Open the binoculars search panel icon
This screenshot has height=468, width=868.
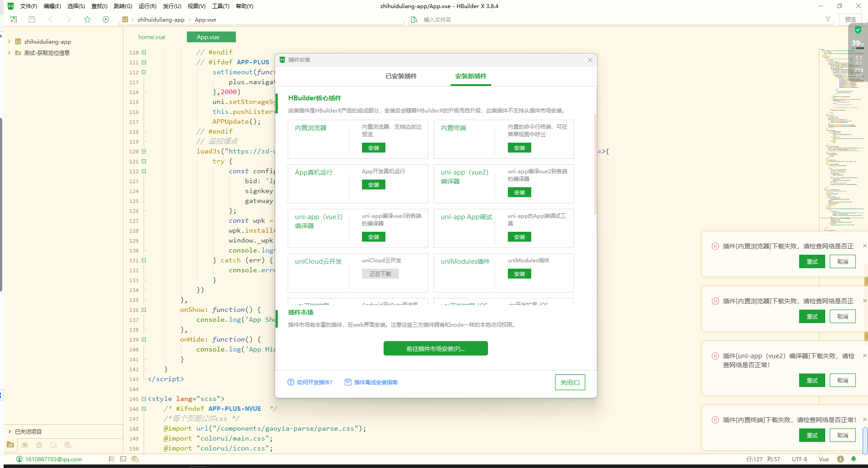coord(25,445)
